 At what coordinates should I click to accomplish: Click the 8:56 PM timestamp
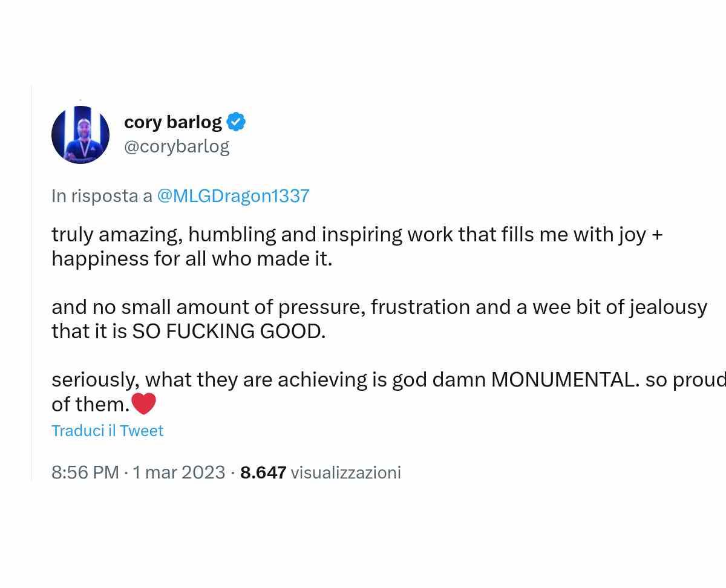pos(85,472)
